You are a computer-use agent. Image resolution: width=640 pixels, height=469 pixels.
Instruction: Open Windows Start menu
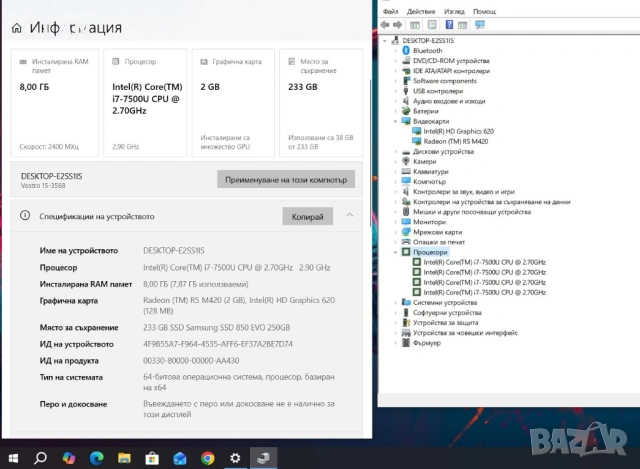tap(13, 458)
